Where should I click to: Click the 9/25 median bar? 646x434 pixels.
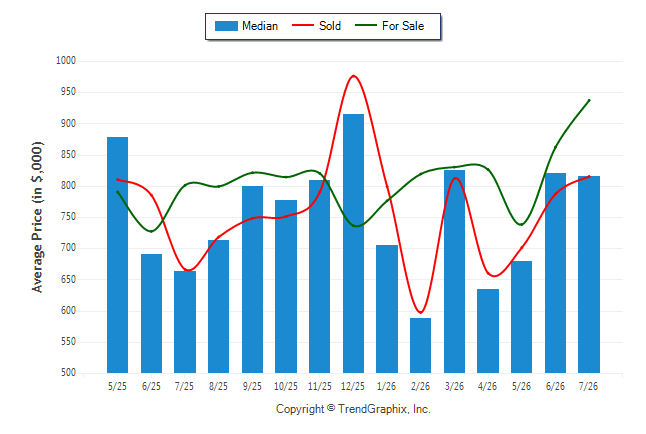coord(253,279)
